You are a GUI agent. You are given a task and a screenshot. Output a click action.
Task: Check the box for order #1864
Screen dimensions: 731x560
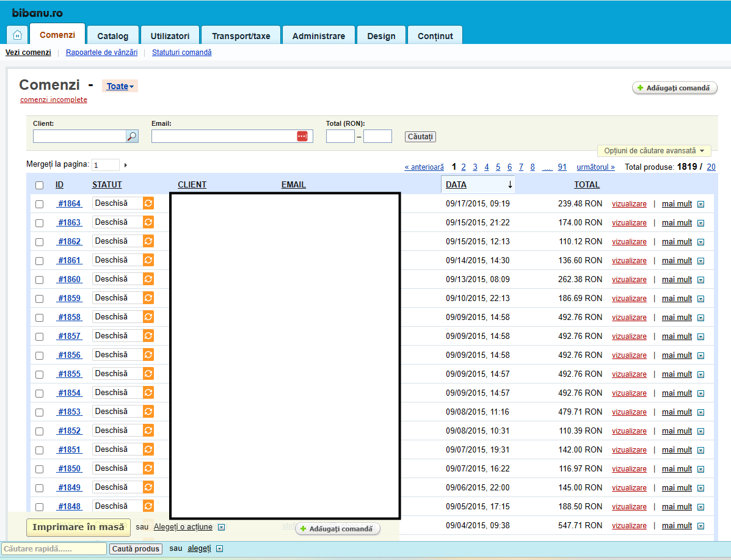click(40, 204)
